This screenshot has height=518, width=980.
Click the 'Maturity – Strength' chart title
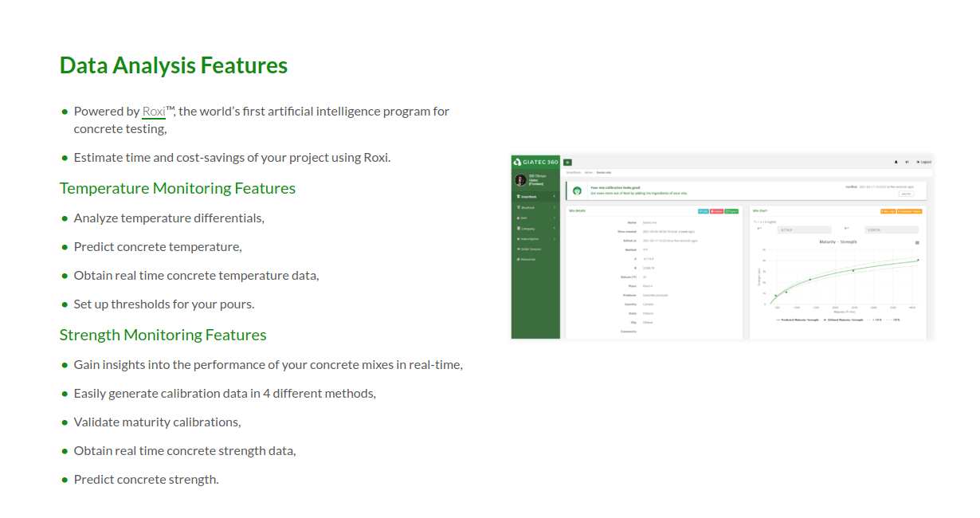838,241
